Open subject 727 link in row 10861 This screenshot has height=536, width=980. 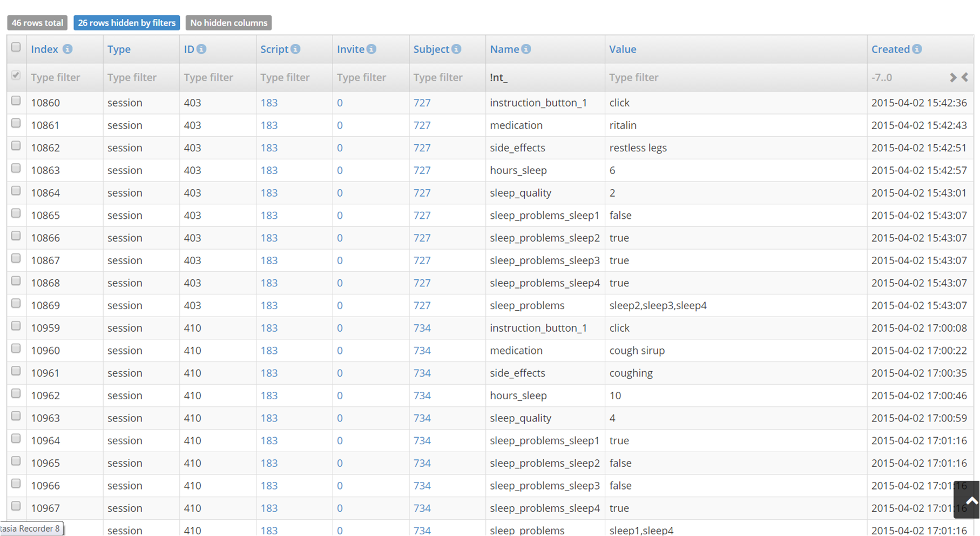422,125
